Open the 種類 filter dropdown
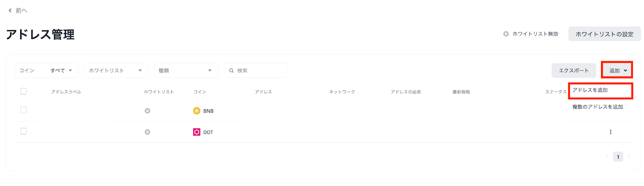The image size is (644, 186). pos(186,71)
